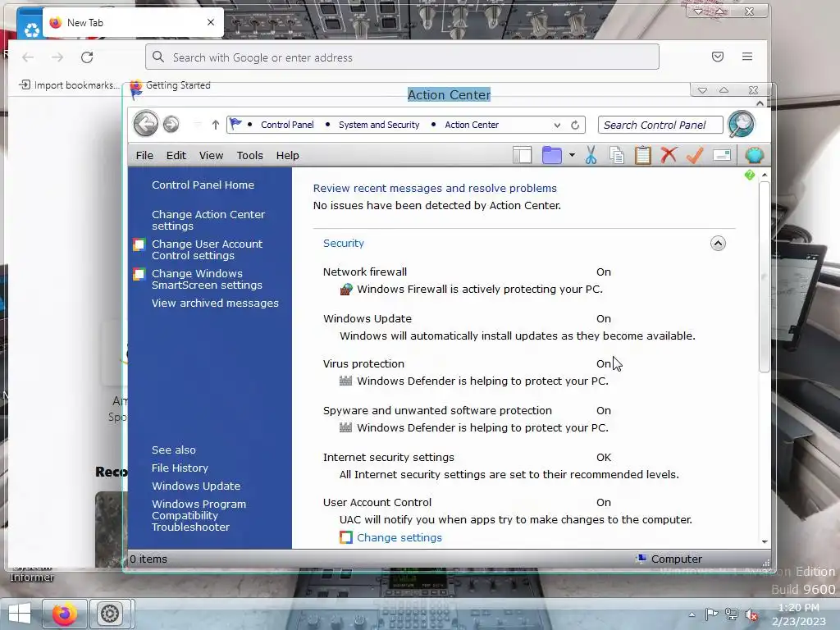Click the ribbon collapse arrow above search
This screenshot has height=630, width=840.
click(760, 103)
